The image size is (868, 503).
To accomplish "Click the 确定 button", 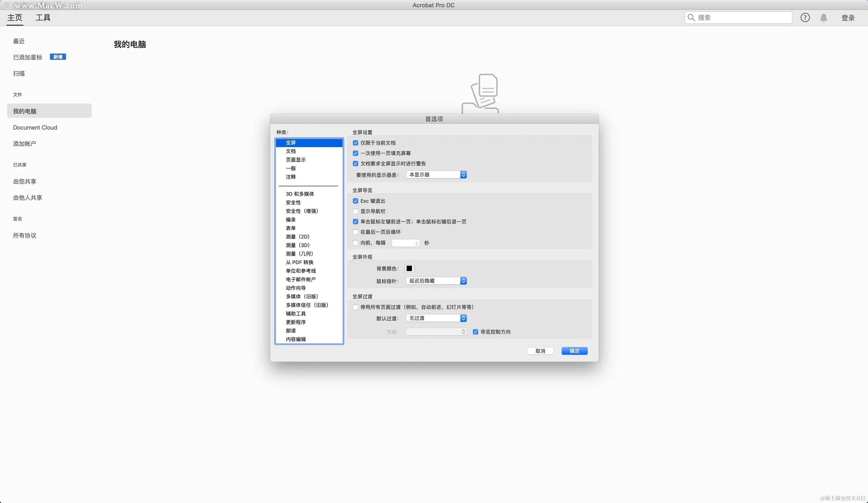I will tap(574, 351).
